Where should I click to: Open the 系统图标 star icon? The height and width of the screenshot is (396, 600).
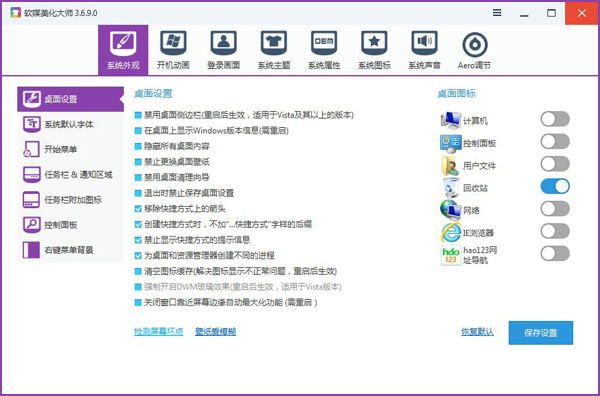click(374, 44)
